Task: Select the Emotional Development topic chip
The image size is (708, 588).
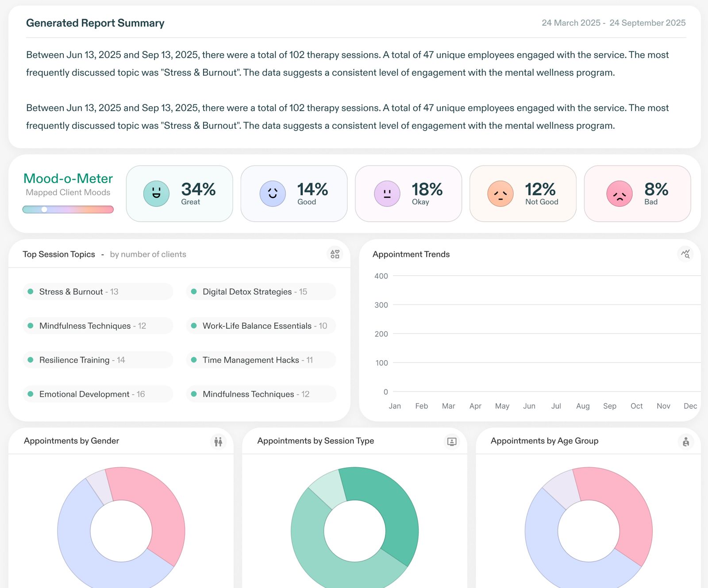Action: [97, 394]
